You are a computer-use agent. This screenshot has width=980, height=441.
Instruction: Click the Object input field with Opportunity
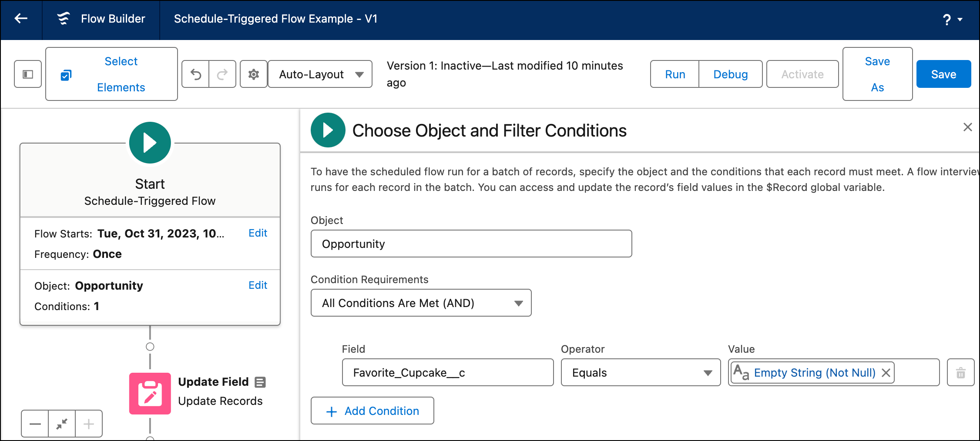471,244
